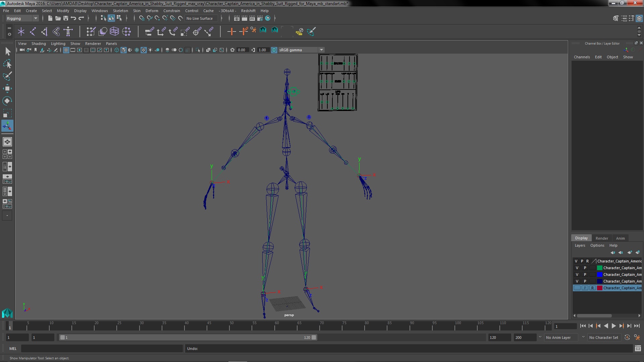Click the green layer color swatch

click(x=599, y=268)
